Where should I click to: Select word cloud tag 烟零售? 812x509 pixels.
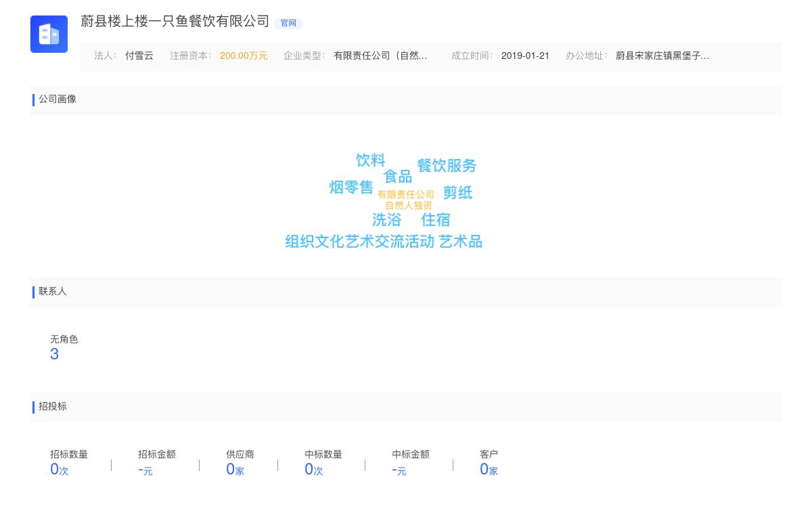[351, 187]
